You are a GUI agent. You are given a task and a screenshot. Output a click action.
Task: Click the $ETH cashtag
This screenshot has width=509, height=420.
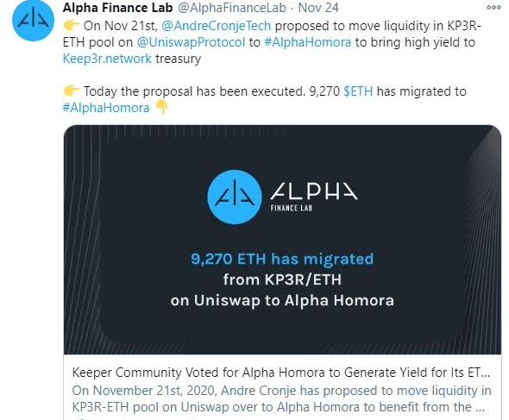[358, 91]
